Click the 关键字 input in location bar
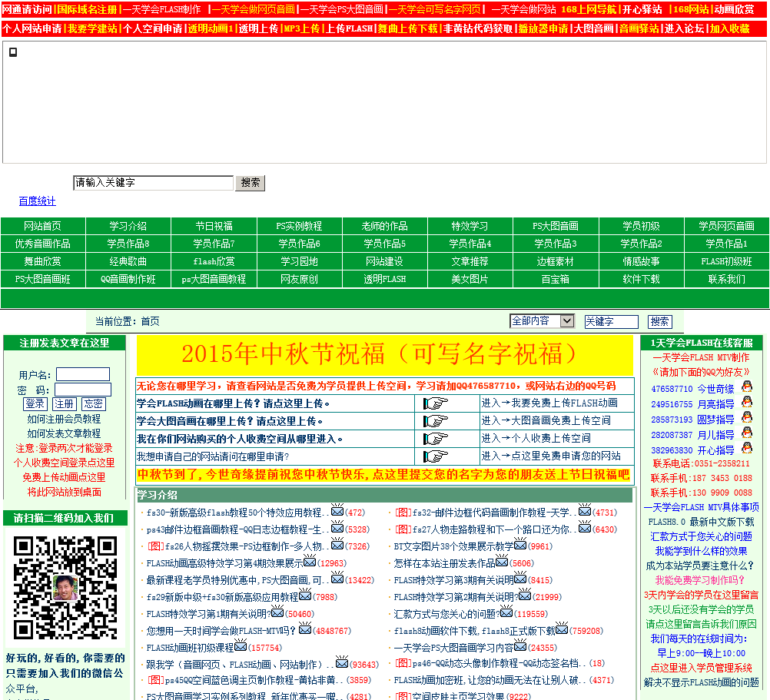Image resolution: width=770 pixels, height=700 pixels. [612, 322]
